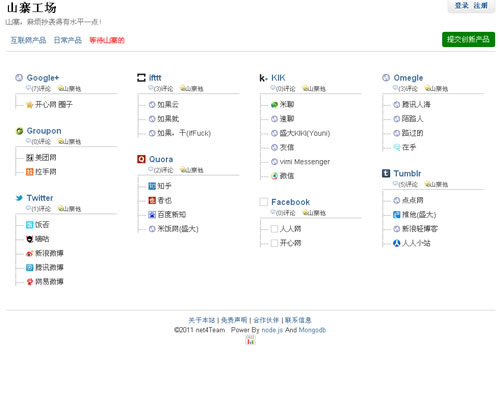The width and height of the screenshot is (500, 400).
Task: Open the 合作伙伴 footer link
Action: pos(266,320)
